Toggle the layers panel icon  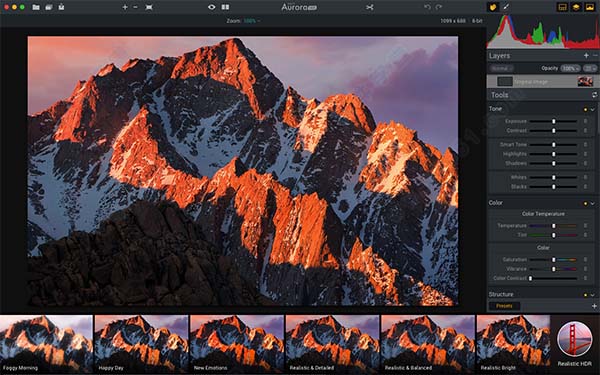(576, 7)
